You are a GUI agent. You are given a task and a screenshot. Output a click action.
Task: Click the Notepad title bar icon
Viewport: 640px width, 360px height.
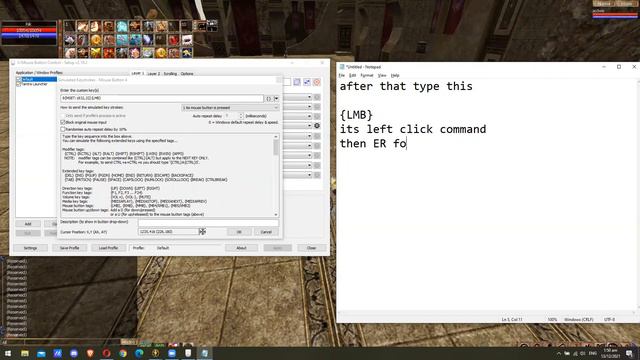(342, 67)
